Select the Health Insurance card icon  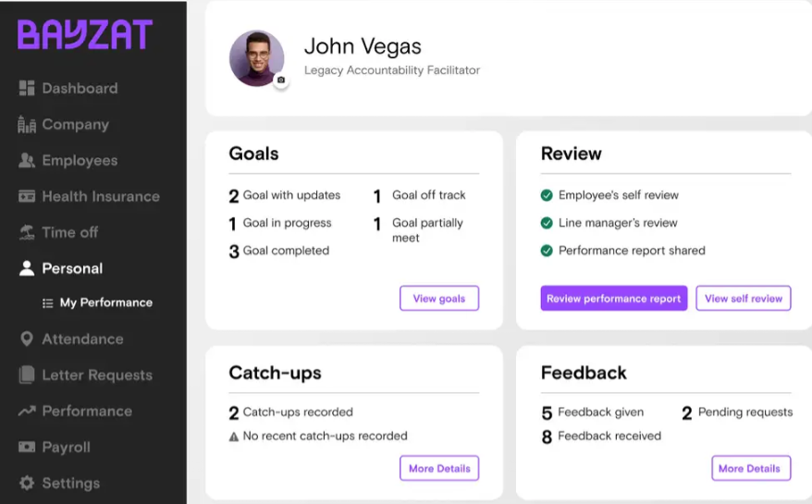tap(27, 196)
